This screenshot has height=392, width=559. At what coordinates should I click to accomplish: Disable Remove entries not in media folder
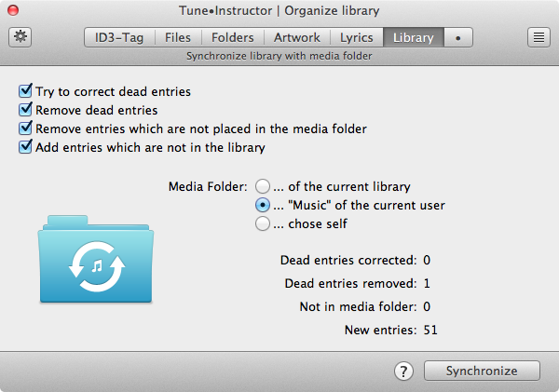25,128
